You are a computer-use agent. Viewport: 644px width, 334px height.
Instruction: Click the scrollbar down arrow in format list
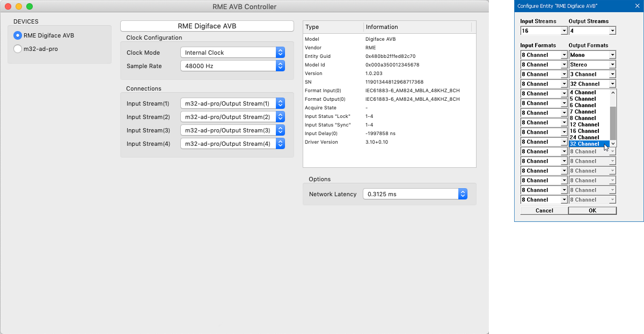tap(613, 144)
